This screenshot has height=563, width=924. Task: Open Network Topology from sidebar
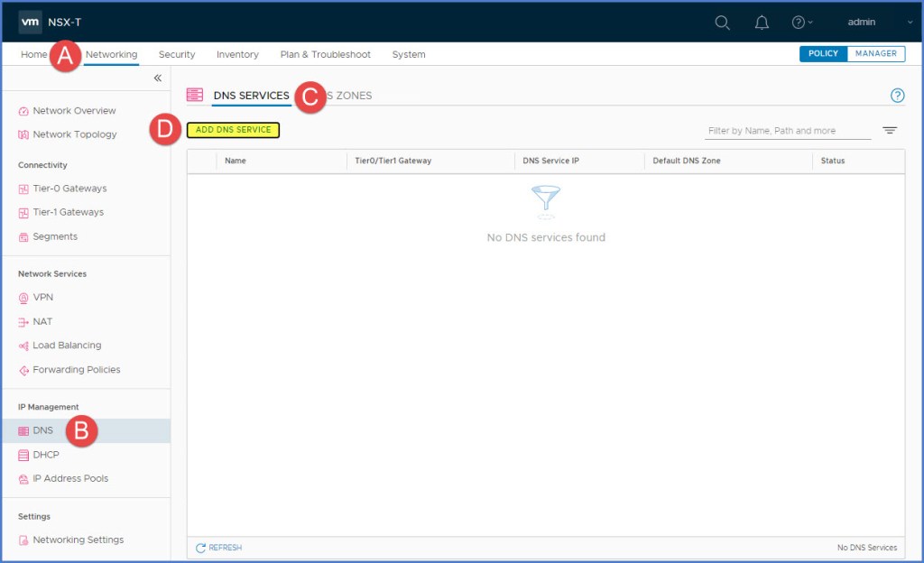coord(74,134)
